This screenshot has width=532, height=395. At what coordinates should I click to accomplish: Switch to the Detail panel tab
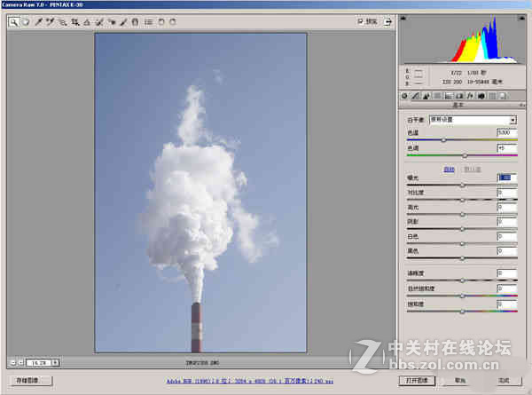point(426,94)
